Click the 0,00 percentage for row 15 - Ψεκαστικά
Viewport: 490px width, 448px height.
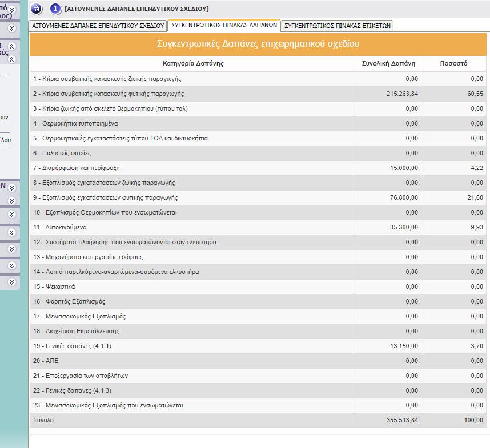(477, 286)
